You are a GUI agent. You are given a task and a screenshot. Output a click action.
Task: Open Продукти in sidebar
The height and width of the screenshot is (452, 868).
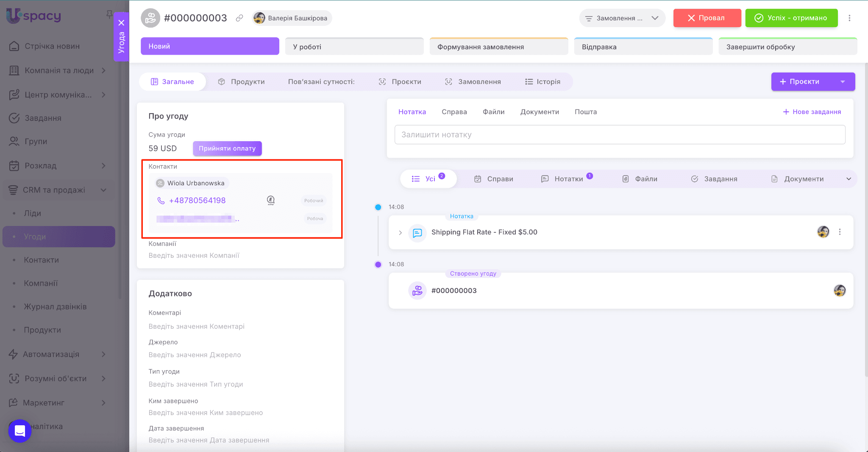[x=42, y=330]
